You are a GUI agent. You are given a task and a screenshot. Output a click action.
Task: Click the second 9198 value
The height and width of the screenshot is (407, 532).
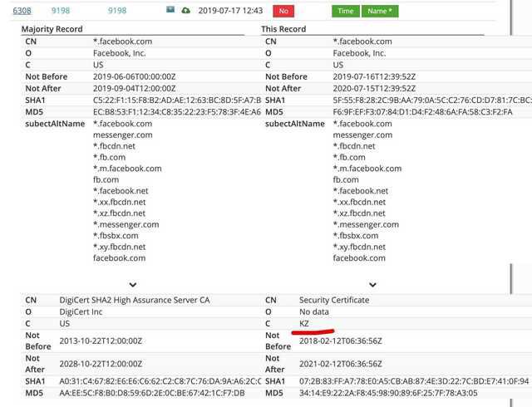point(117,11)
